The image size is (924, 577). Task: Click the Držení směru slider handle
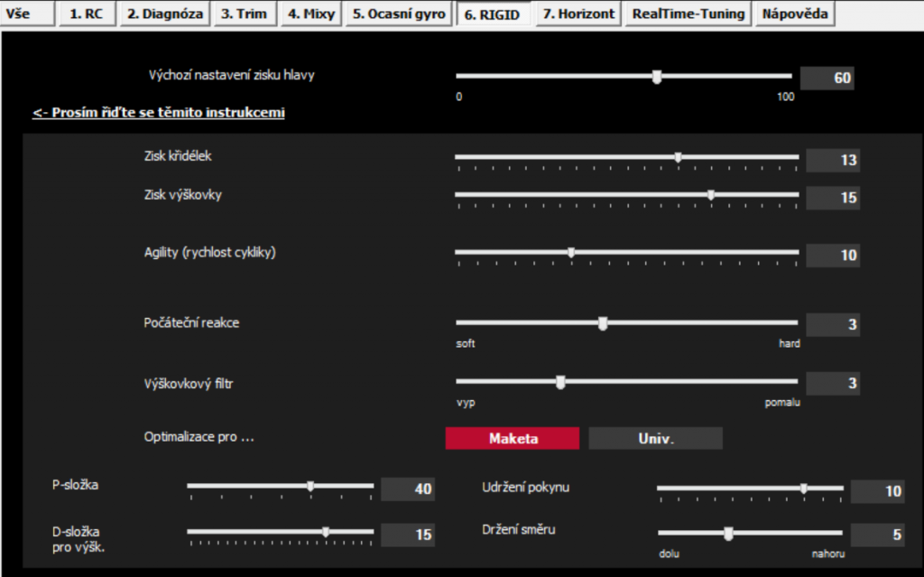[x=728, y=533]
